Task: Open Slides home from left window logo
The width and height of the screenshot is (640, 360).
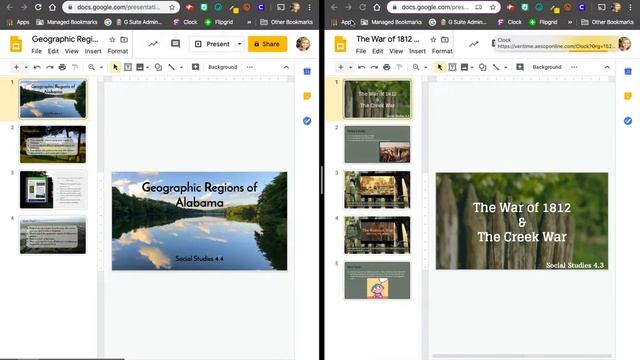Action: pos(16,44)
